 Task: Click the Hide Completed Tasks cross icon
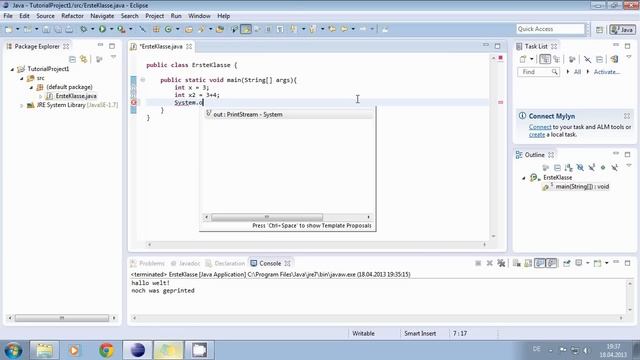tap(587, 60)
